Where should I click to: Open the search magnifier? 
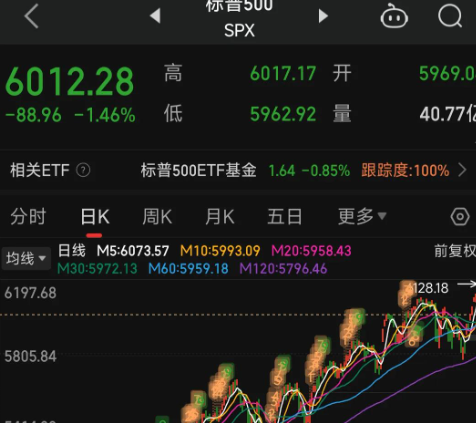coord(450,15)
